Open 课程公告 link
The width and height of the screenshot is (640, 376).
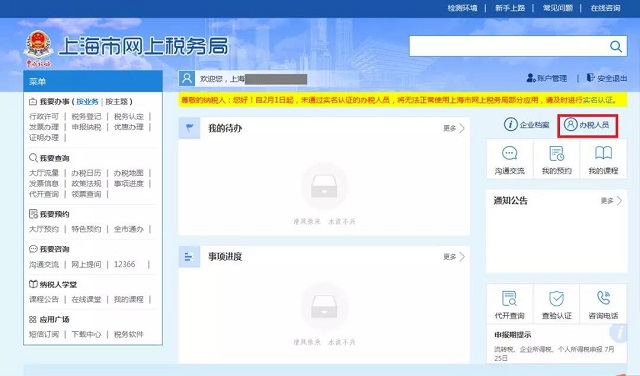[x=44, y=300]
